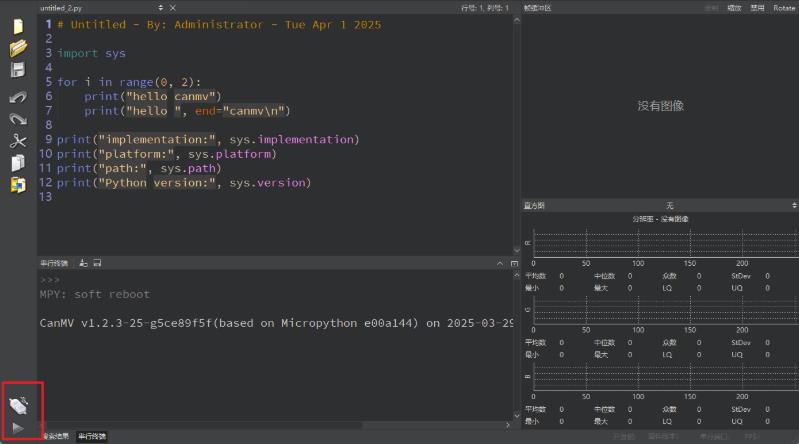Viewport: 799px width, 444px height.
Task: Undo the last edit
Action: (18, 97)
